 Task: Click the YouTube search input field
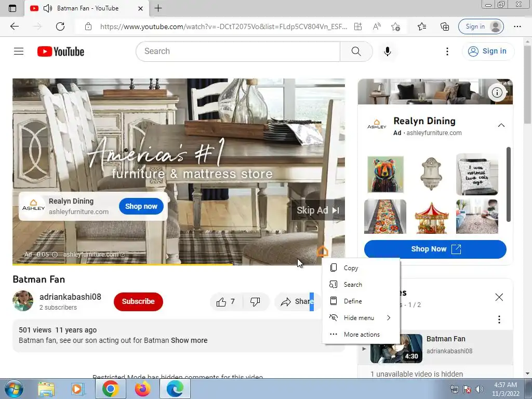click(x=238, y=51)
